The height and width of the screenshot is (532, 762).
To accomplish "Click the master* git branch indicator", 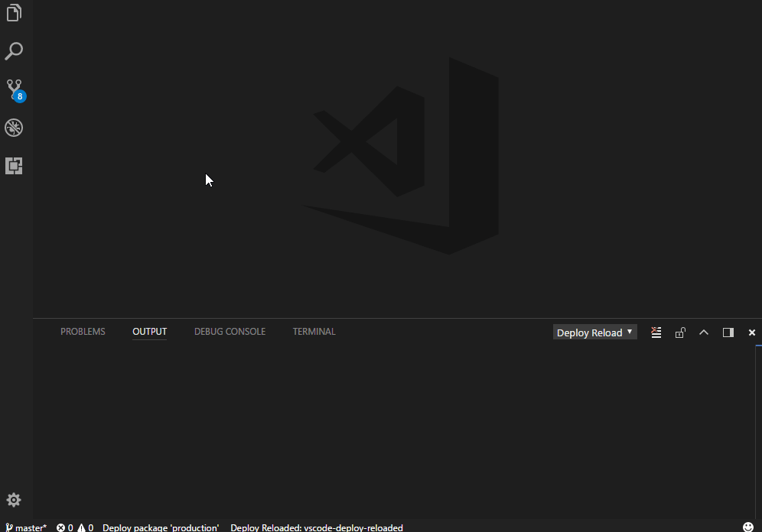I will tap(26, 527).
